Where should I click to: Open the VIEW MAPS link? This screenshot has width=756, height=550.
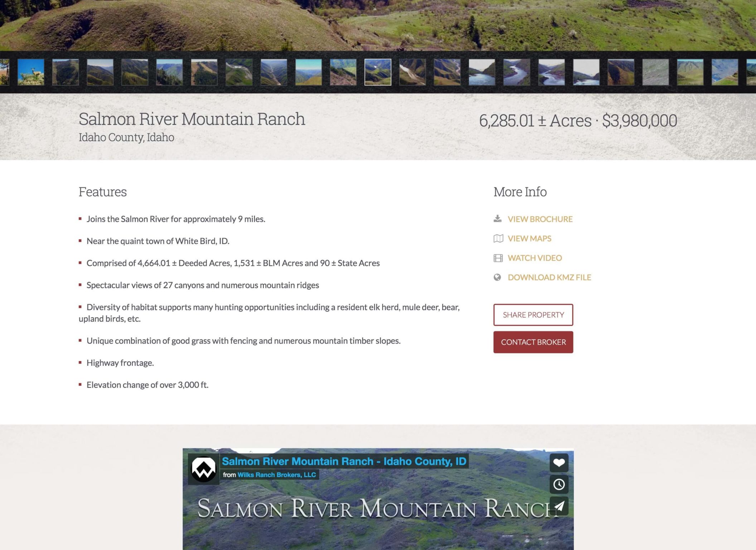coord(529,238)
